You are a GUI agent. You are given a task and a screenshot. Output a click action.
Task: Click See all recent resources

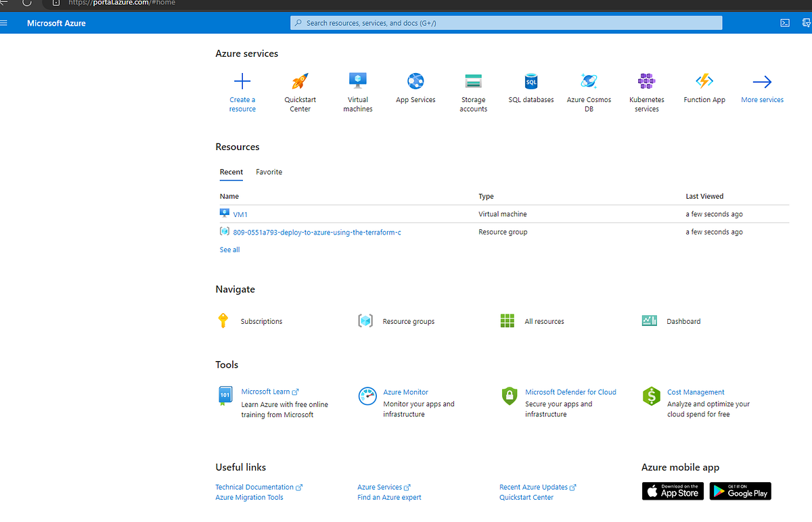click(x=229, y=249)
